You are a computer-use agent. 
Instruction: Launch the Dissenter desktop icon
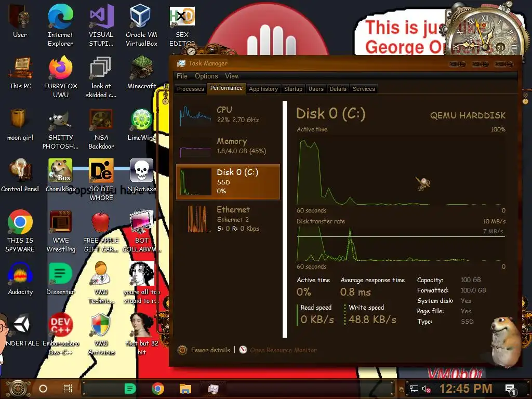click(61, 278)
